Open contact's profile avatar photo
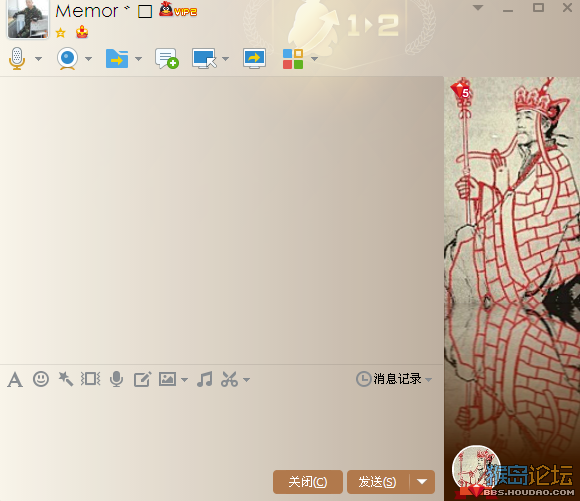The width and height of the screenshot is (580, 501). coord(28,19)
